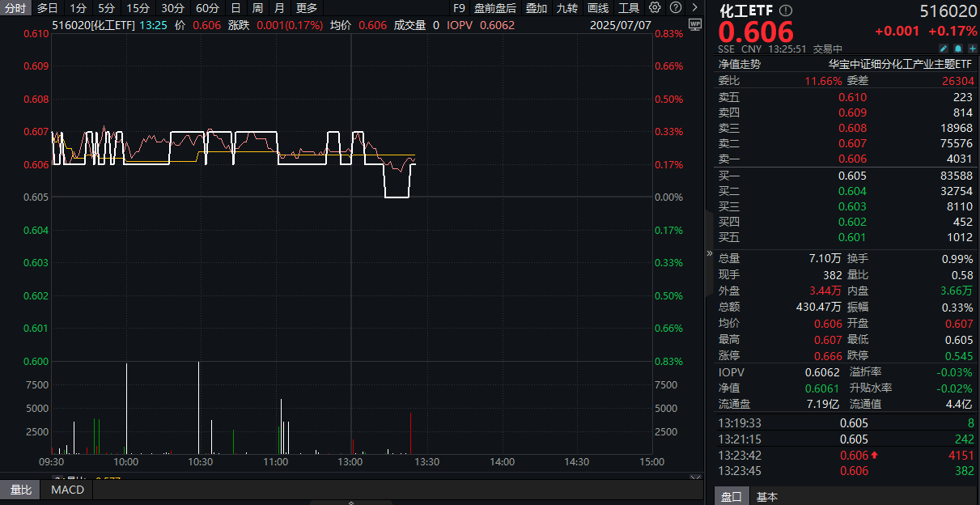Screen dimensions: 980x505
Task: Enable 九转 indicator
Action: coord(566,8)
